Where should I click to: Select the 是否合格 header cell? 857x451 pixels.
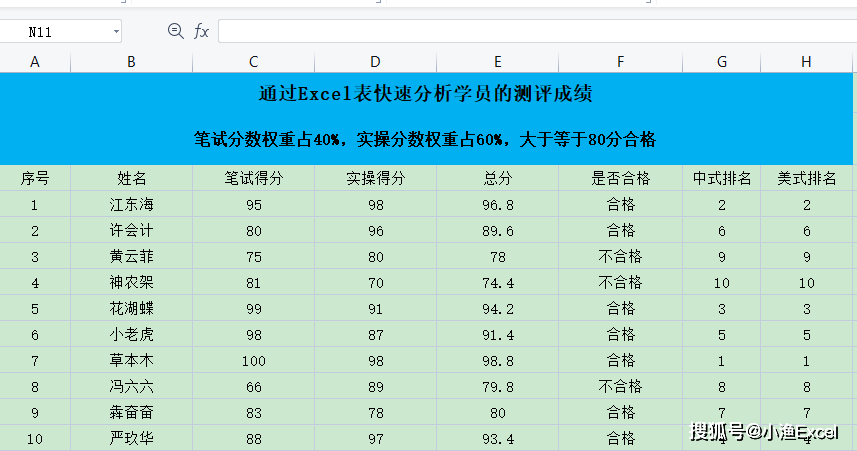(620, 178)
